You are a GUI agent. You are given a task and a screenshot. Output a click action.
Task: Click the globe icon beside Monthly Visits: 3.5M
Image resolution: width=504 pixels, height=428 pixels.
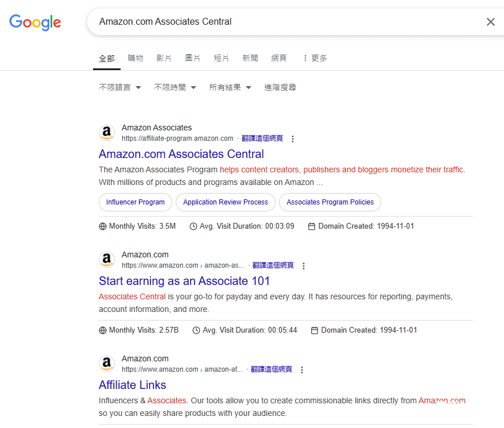point(103,226)
